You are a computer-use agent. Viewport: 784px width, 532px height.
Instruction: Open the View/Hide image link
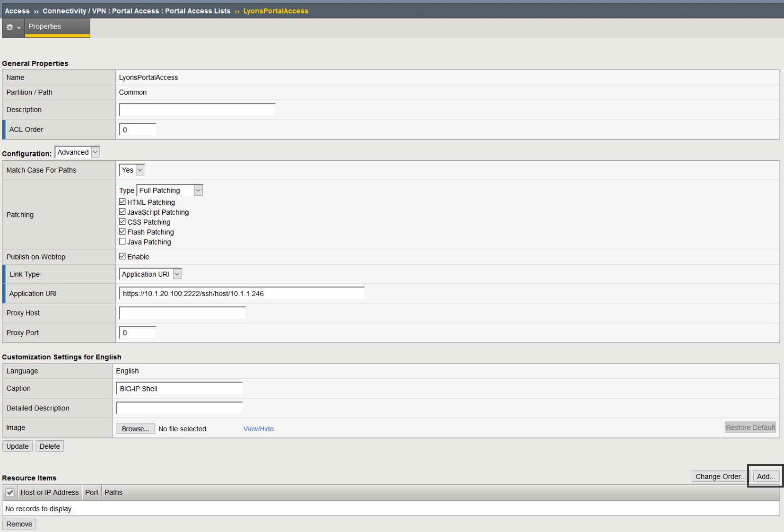[x=259, y=429]
